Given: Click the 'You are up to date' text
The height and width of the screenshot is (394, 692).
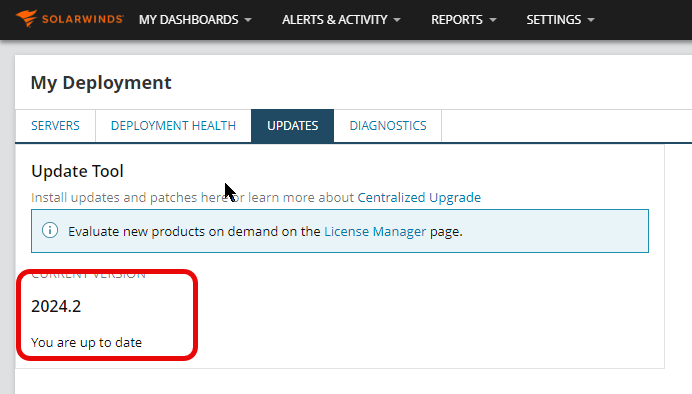Looking at the screenshot, I should click(86, 342).
